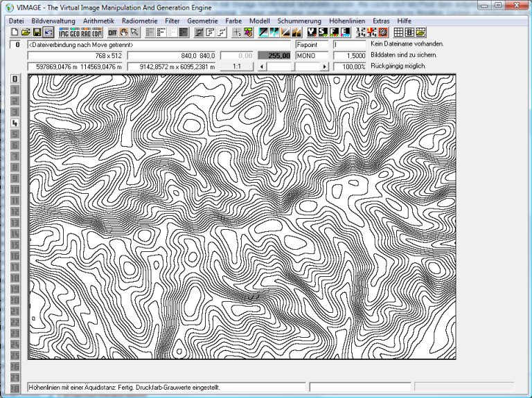Click the 1:1 zoom button
Screen dimensions: 532x398
(236, 66)
